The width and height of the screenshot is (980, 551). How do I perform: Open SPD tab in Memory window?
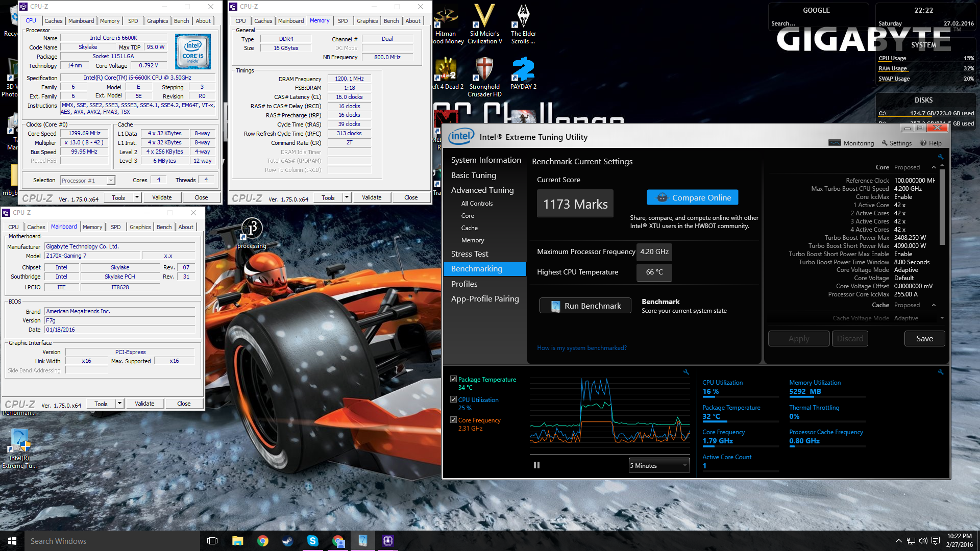[342, 21]
